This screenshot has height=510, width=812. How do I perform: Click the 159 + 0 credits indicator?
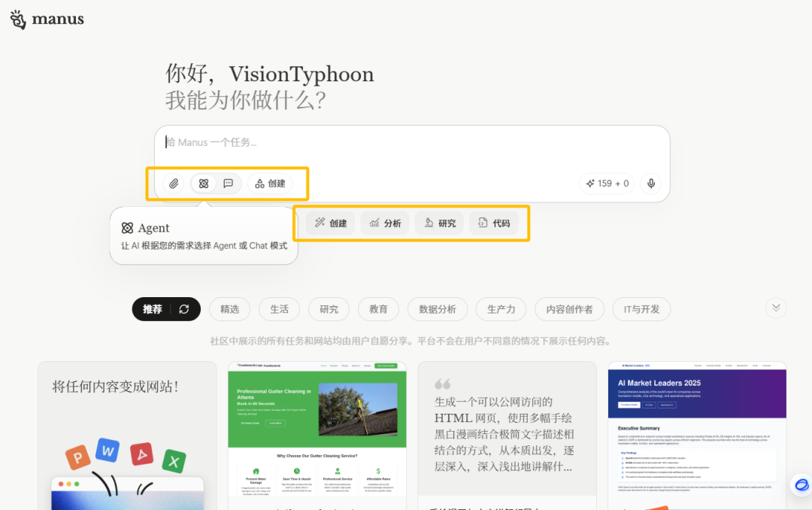(607, 184)
